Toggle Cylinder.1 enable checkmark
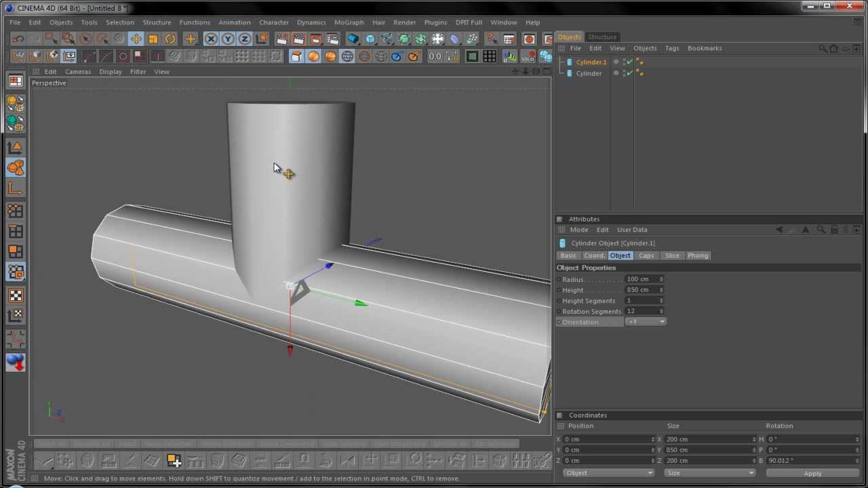The image size is (868, 488). tap(629, 62)
